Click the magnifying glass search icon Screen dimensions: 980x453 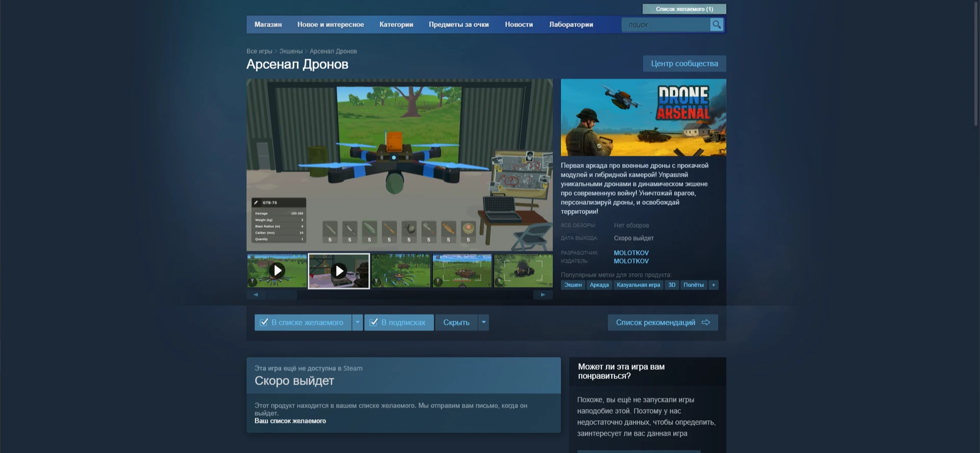tap(717, 25)
